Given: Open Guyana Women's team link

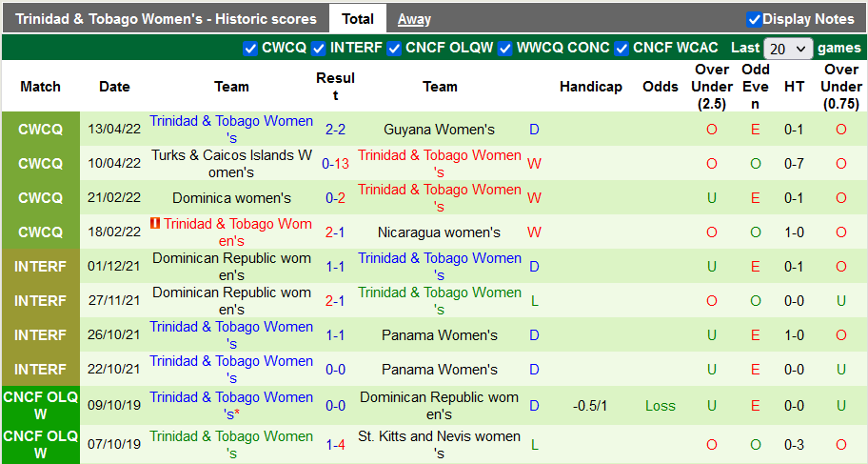Looking at the screenshot, I should (x=440, y=130).
